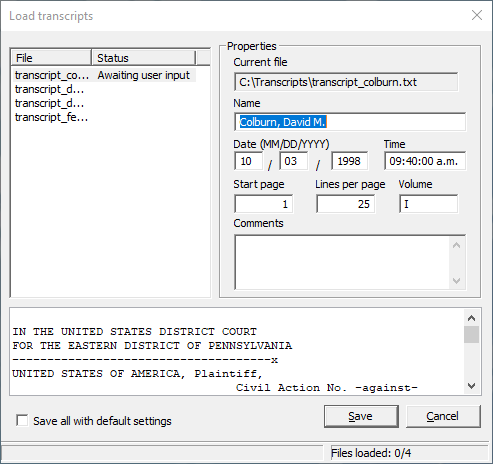Viewport: 493px width, 464px height.
Task: Click the month field showing 10
Action: coord(248,161)
